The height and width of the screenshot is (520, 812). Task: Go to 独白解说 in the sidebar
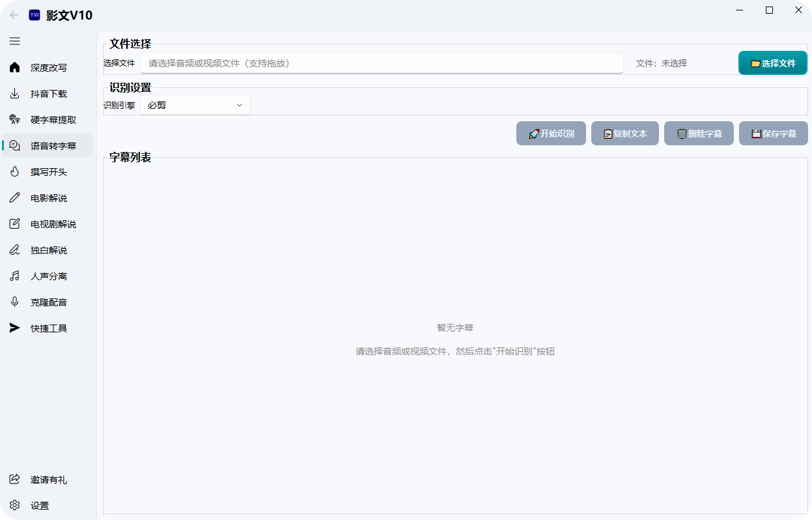coord(48,250)
